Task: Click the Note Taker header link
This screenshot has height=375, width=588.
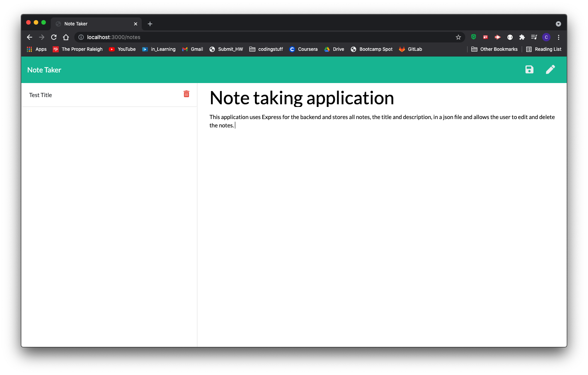Action: pos(44,70)
